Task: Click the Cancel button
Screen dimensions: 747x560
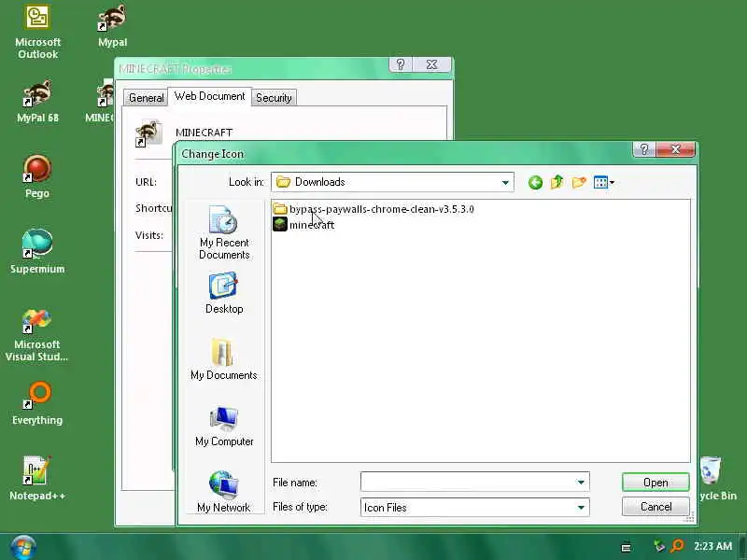Action: (655, 507)
